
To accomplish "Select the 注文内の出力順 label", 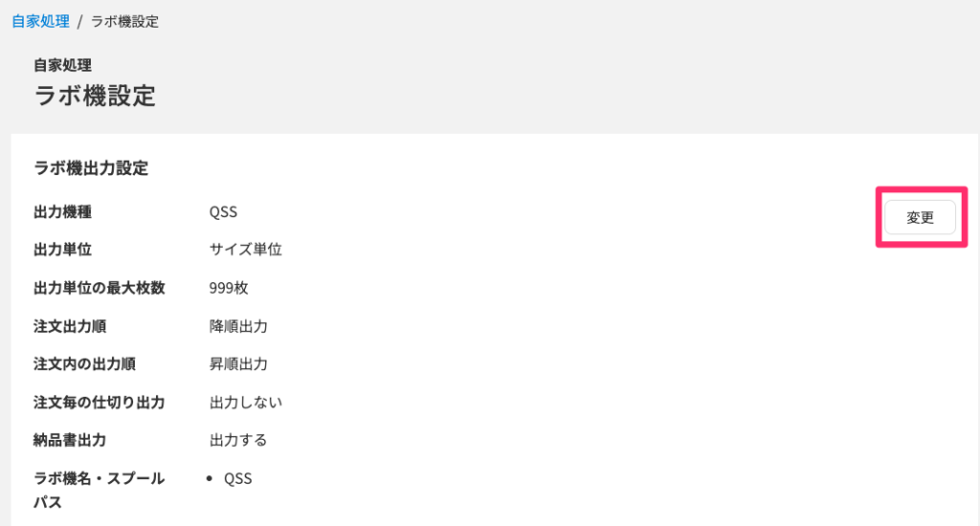I will pyautogui.click(x=84, y=363).
